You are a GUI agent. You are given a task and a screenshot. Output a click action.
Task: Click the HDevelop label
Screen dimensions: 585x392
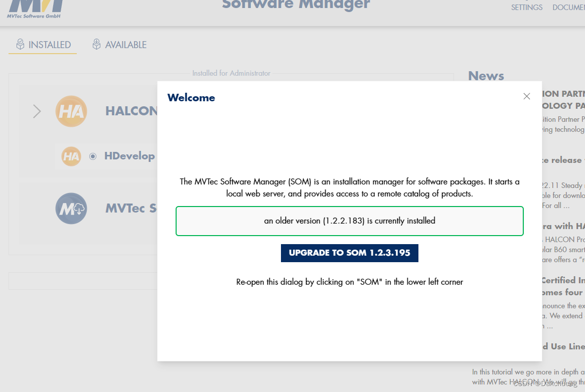click(129, 156)
